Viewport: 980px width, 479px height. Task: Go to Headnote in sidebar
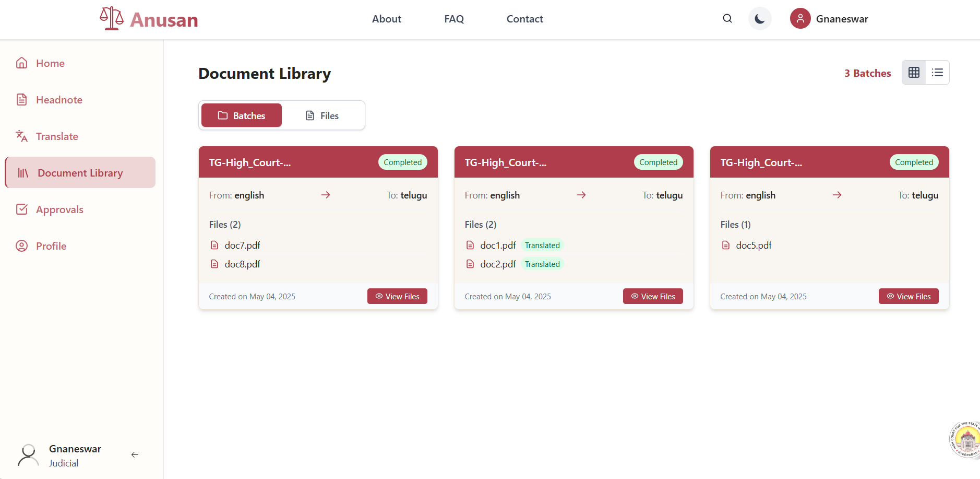[59, 100]
